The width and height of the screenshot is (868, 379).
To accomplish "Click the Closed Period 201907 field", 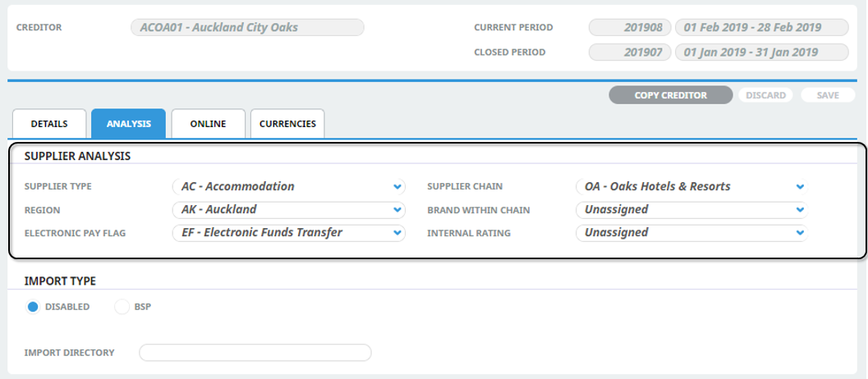I will [x=630, y=52].
